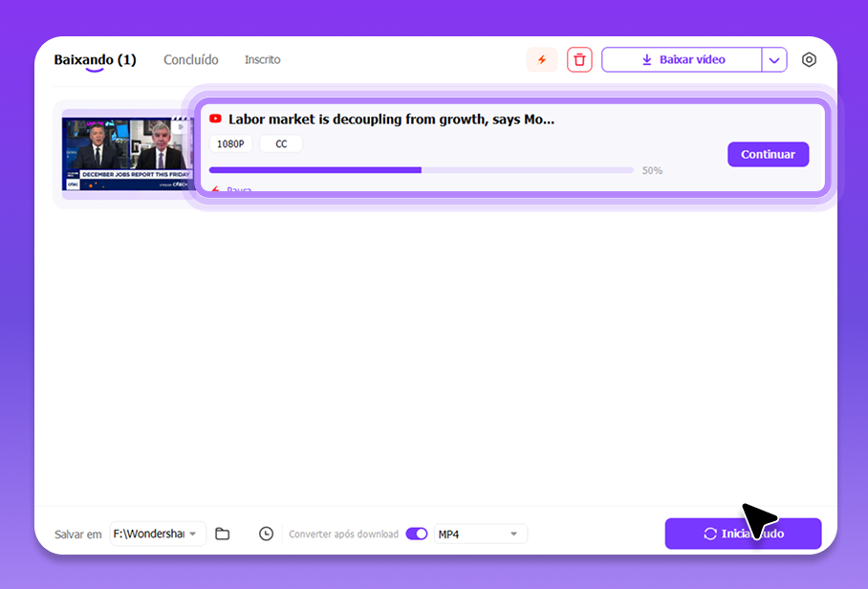Click the YouTube icon beside the video title
This screenshot has width=868, height=589.
coord(216,119)
